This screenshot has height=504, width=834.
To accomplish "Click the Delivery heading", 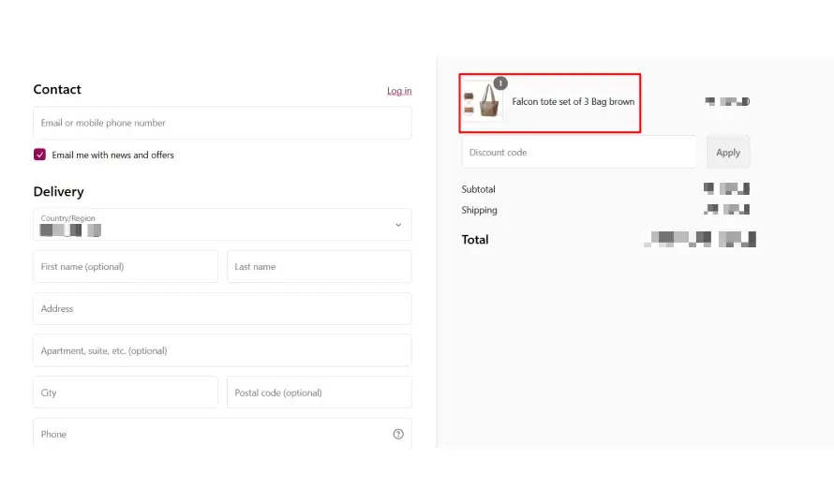I will [x=58, y=191].
